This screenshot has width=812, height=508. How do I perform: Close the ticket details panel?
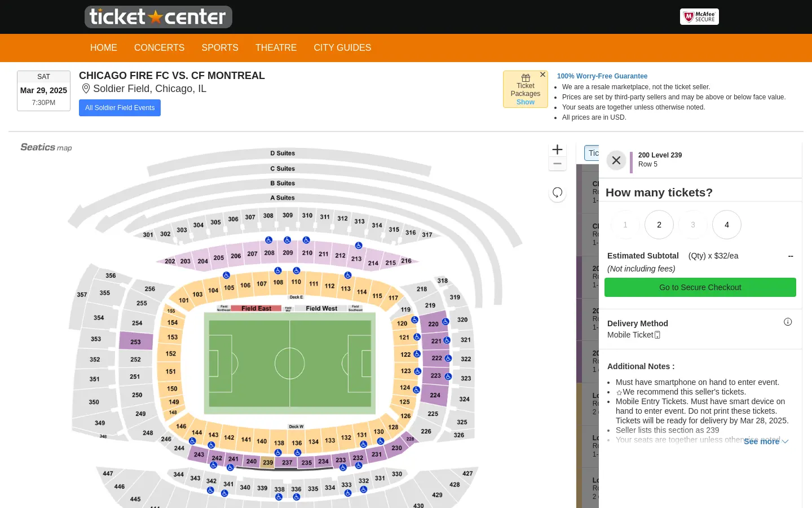pyautogui.click(x=616, y=160)
